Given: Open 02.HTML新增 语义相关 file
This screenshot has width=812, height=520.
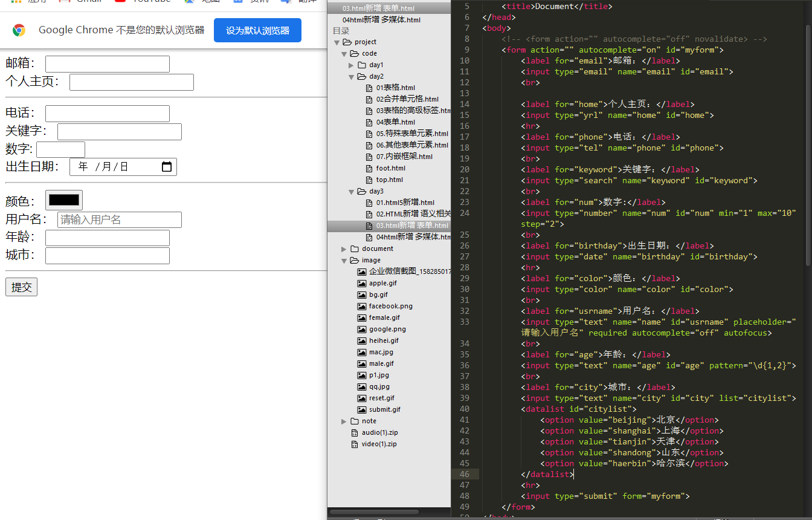Looking at the screenshot, I should [x=413, y=214].
